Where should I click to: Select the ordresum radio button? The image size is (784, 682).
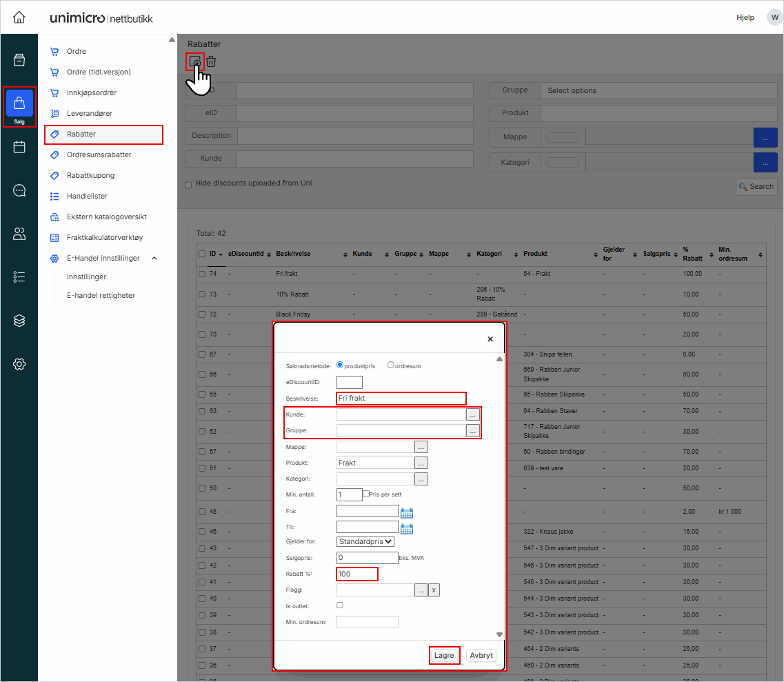point(391,365)
